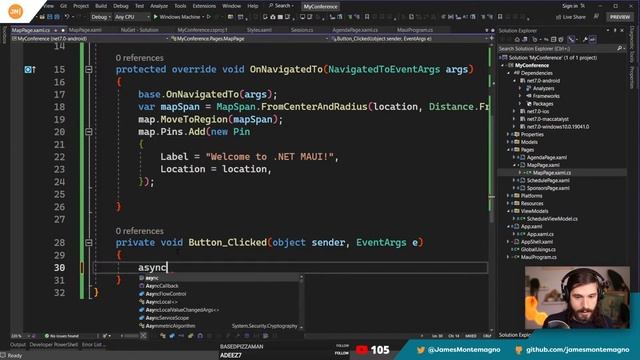The width and height of the screenshot is (640, 360).
Task: Open the MyConference (net7.0-android) project dropdown
Action: point(90,39)
